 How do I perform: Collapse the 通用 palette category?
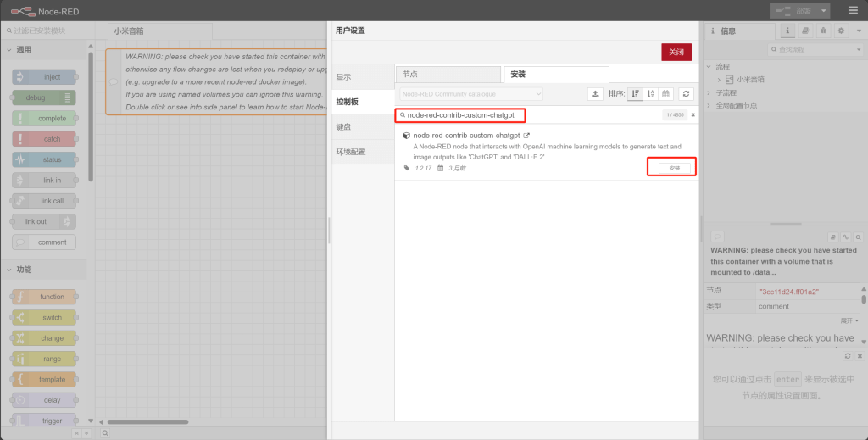click(x=43, y=49)
